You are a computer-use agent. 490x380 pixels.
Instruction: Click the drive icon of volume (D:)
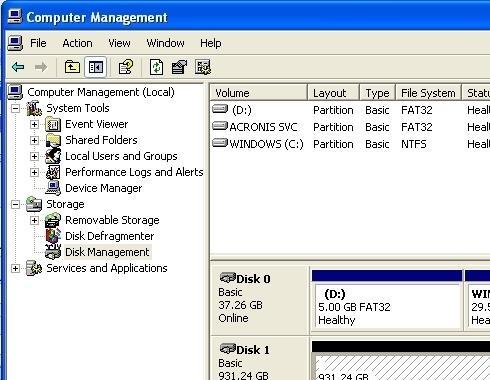tap(220, 109)
